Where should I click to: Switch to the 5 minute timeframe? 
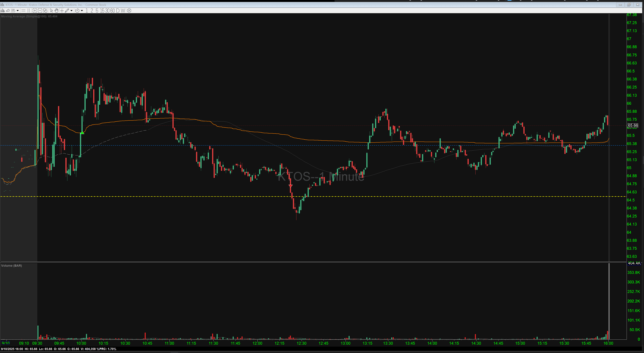pos(97,11)
